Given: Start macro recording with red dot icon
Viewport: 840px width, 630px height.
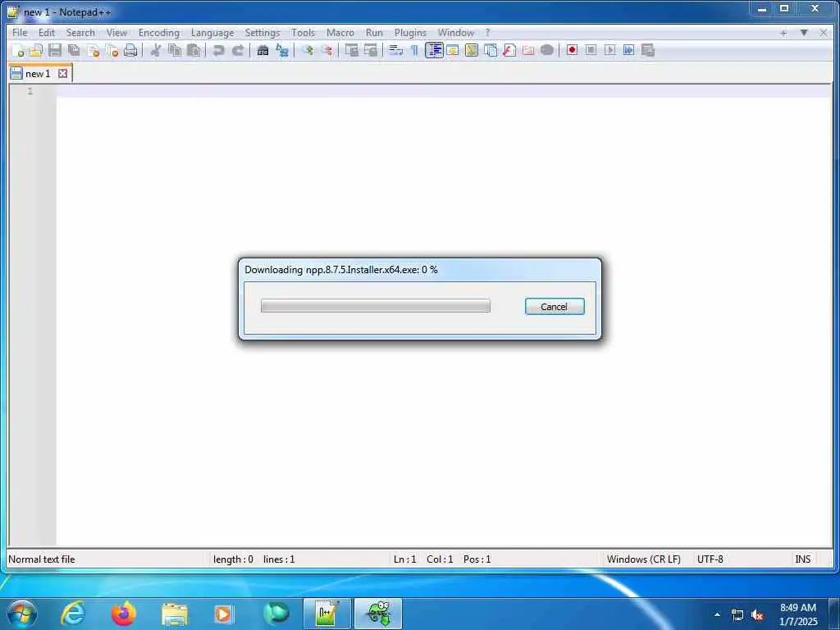Looking at the screenshot, I should point(572,50).
